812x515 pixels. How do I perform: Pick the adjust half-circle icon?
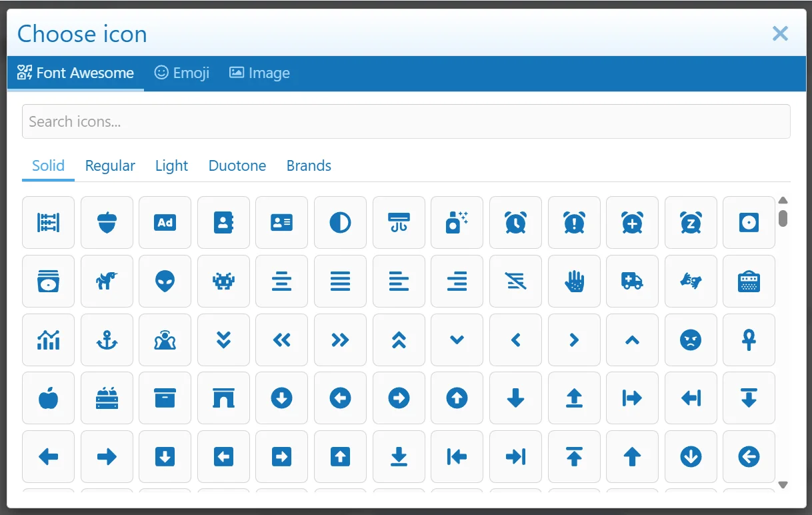pos(340,222)
